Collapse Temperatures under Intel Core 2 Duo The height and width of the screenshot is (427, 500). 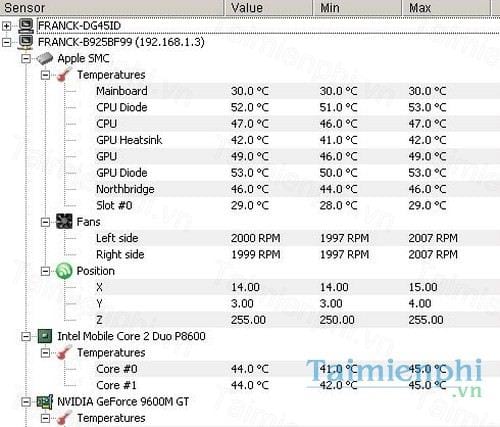tap(45, 353)
